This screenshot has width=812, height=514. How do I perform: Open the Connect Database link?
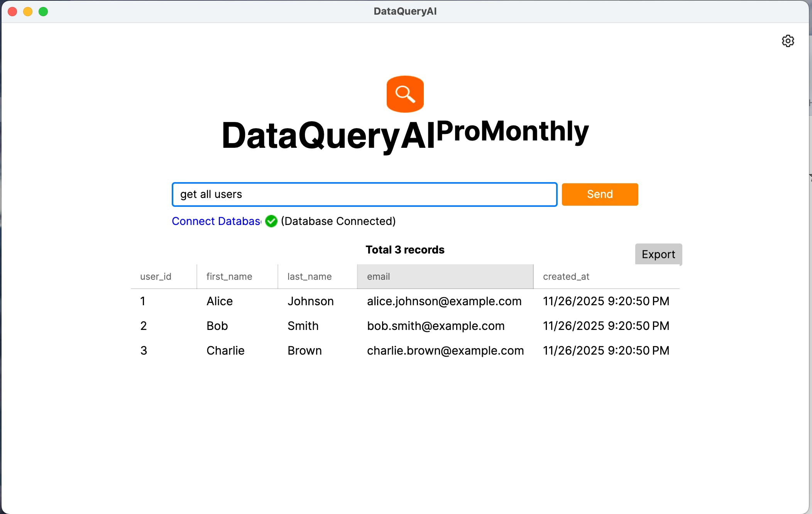coord(216,221)
